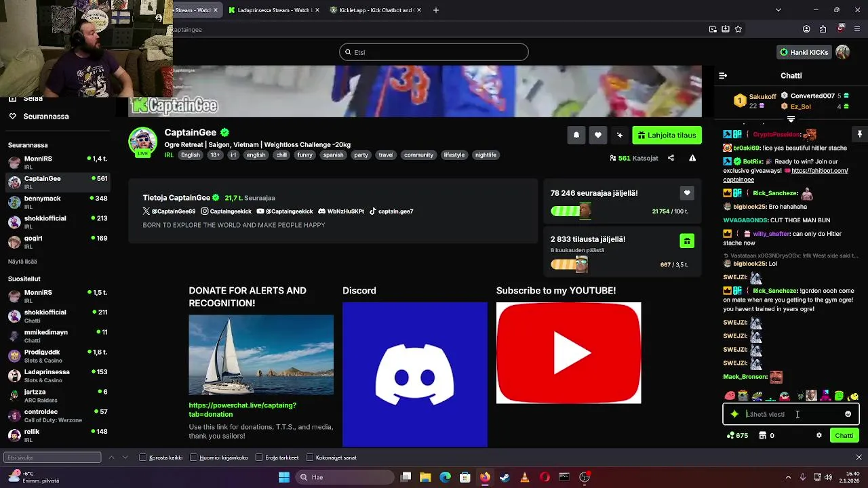Jump to next find result arrow

(x=125, y=457)
